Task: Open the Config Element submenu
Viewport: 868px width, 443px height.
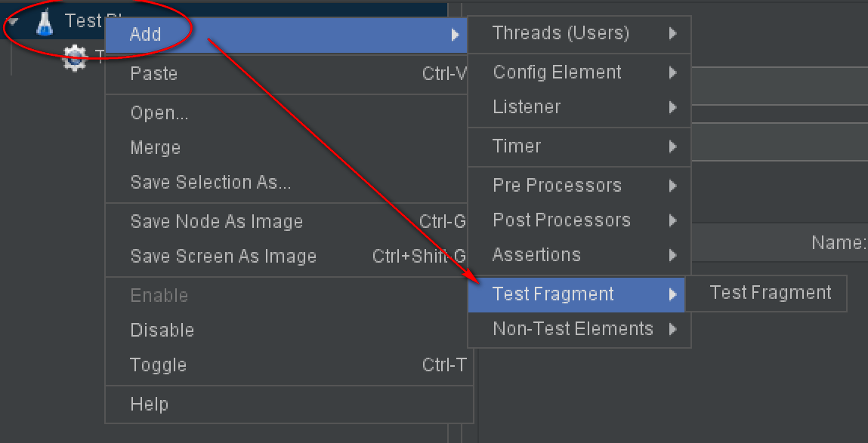Action: click(x=579, y=72)
